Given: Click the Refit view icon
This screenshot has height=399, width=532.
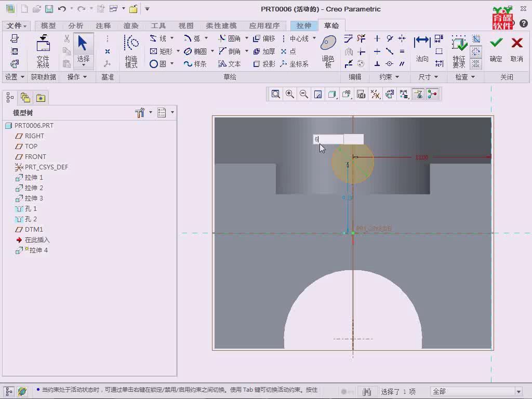Looking at the screenshot, I should [x=275, y=94].
